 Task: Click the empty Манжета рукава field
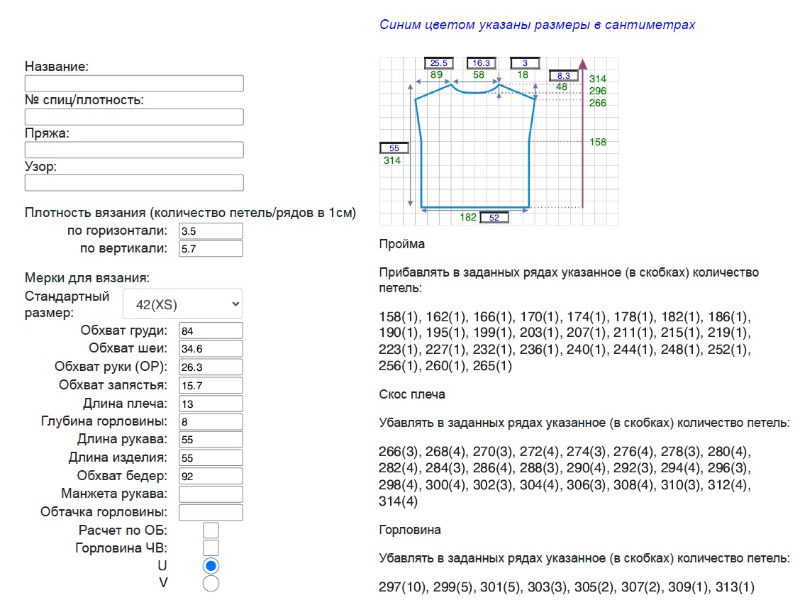point(210,494)
